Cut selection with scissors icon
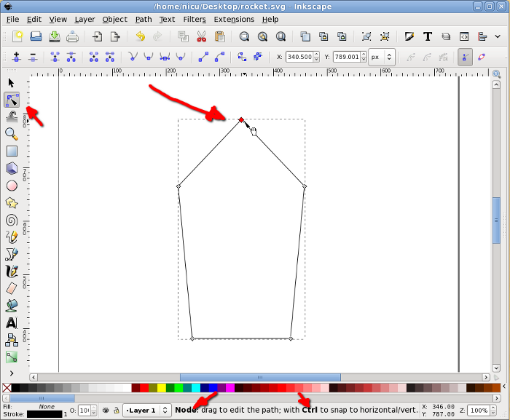The width and height of the screenshot is (510, 420). click(x=201, y=36)
